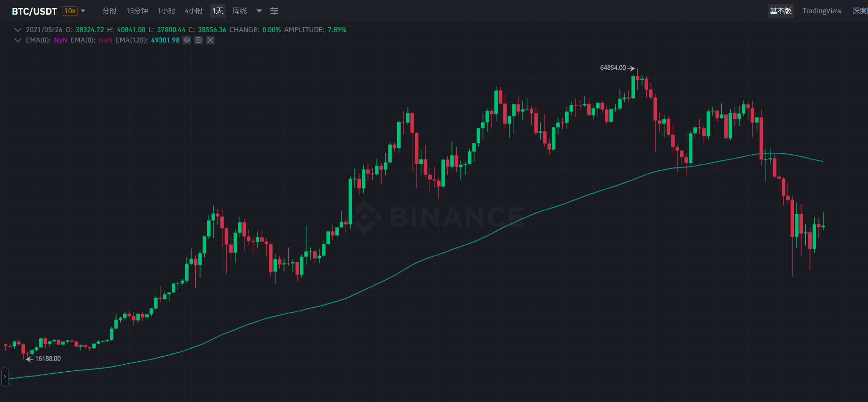Collapse the OHLC data legend row

pyautogui.click(x=18, y=30)
